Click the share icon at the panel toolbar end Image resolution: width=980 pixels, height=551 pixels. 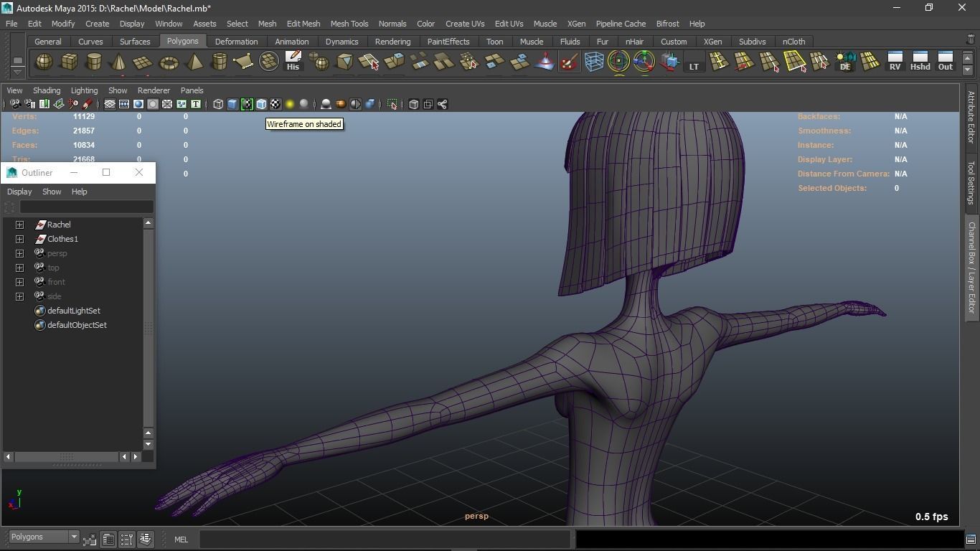pyautogui.click(x=442, y=105)
